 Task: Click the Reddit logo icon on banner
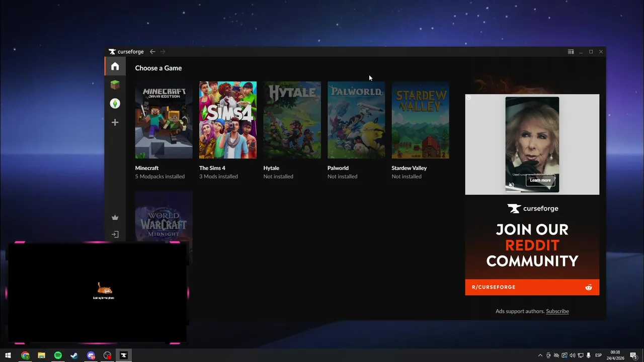pyautogui.click(x=589, y=287)
